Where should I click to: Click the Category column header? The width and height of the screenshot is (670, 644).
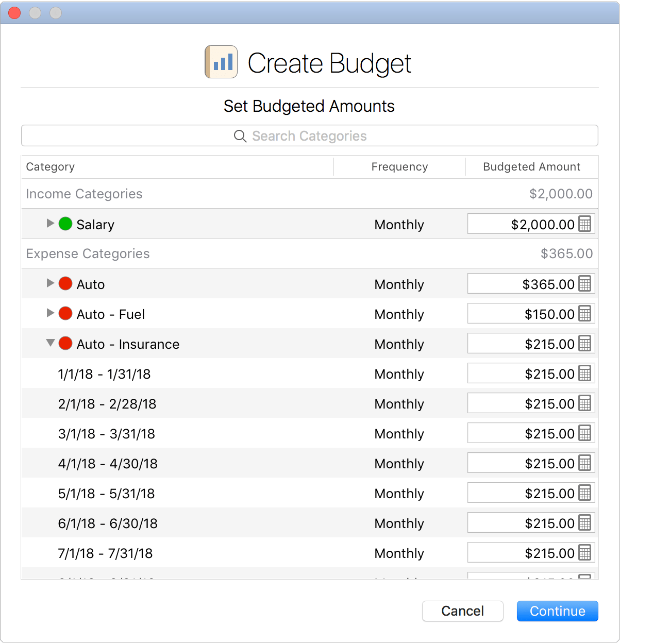pyautogui.click(x=51, y=166)
